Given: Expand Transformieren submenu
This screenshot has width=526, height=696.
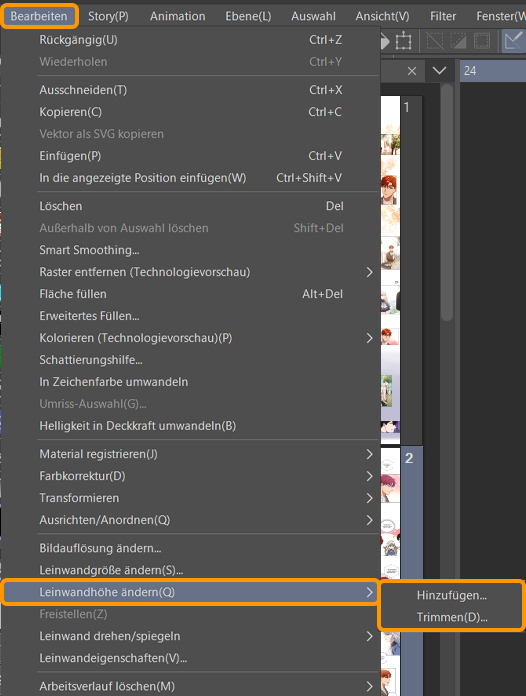Looking at the screenshot, I should [x=190, y=498].
